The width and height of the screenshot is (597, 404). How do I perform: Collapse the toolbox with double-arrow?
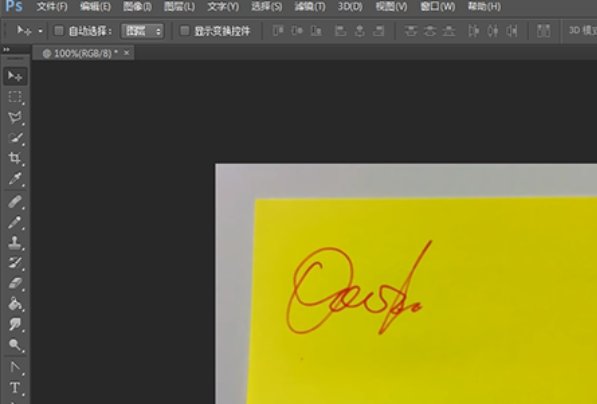pyautogui.click(x=6, y=50)
